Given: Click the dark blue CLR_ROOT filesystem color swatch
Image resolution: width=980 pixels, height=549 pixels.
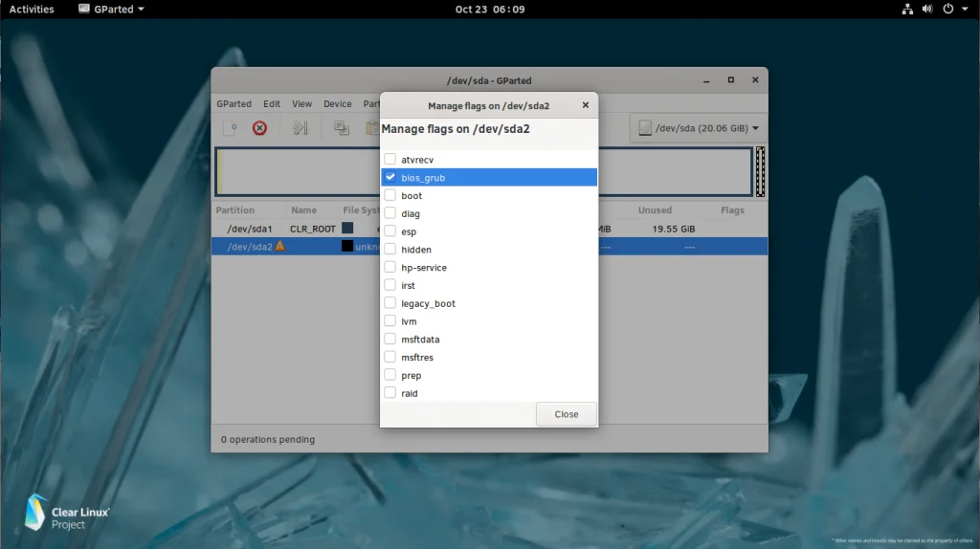Looking at the screenshot, I should tap(347, 229).
